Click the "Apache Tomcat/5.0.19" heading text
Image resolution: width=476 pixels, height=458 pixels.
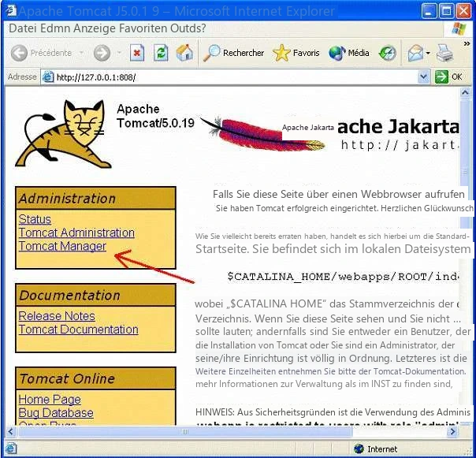[x=155, y=116]
